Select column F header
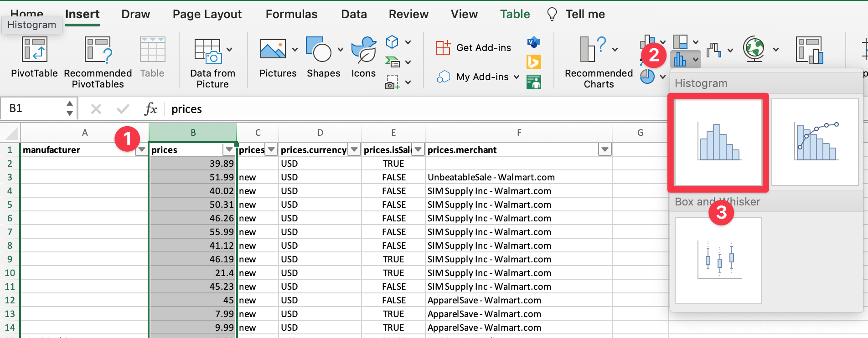The height and width of the screenshot is (338, 868). [519, 133]
